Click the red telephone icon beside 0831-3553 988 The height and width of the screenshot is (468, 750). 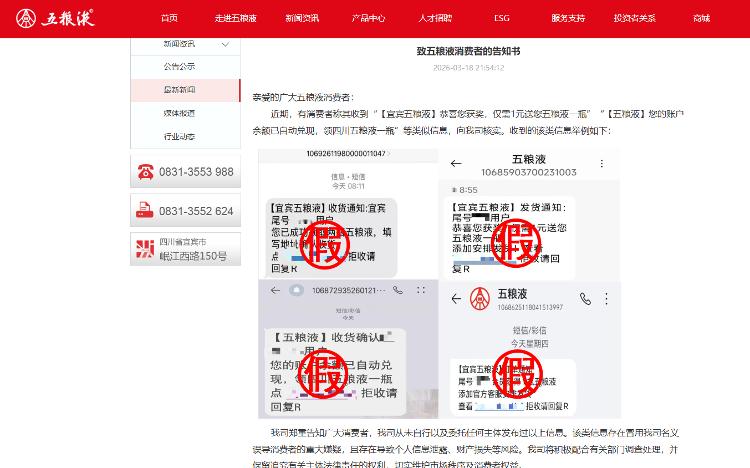pos(146,172)
